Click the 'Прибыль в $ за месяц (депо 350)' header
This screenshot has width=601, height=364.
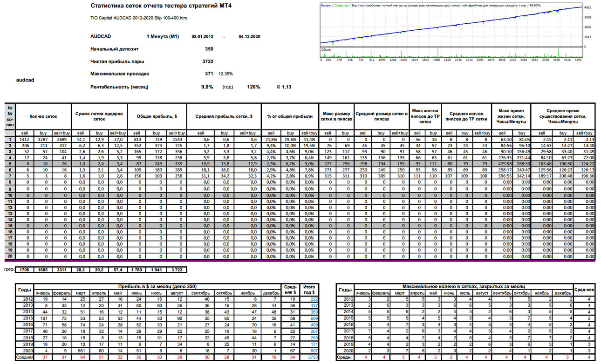pyautogui.click(x=158, y=286)
